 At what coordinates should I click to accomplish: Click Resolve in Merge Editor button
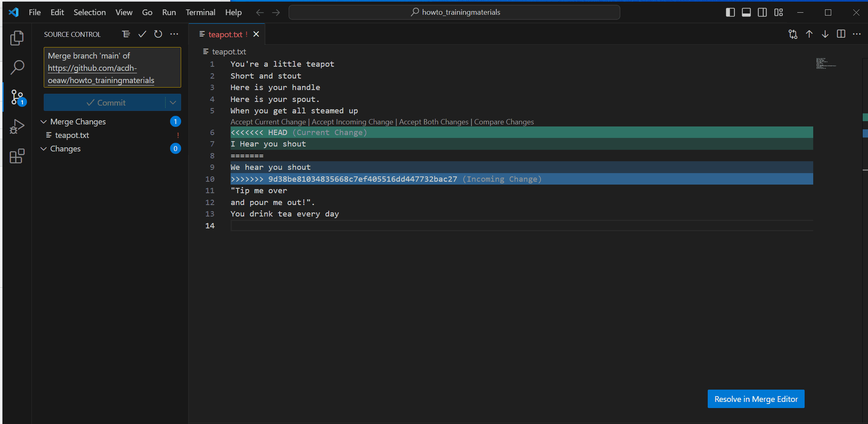tap(756, 399)
